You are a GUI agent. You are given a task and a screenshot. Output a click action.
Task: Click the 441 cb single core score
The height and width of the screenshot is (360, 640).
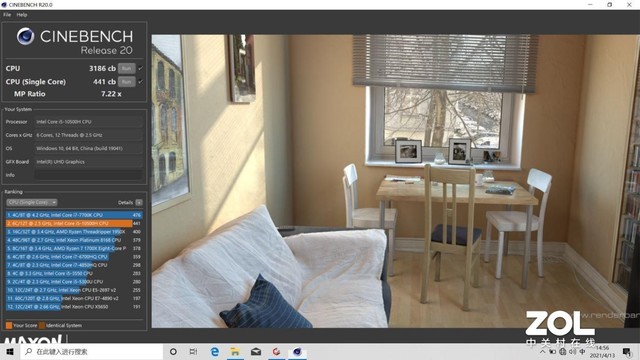[x=104, y=82]
